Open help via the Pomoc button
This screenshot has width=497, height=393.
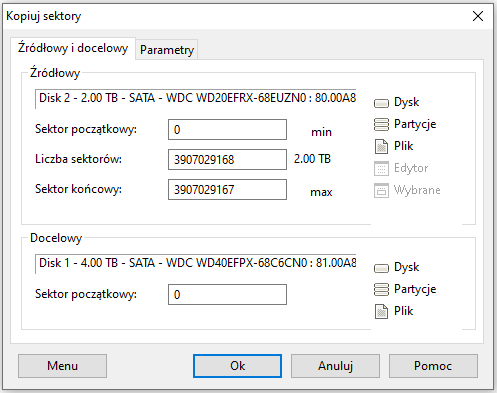point(433,366)
